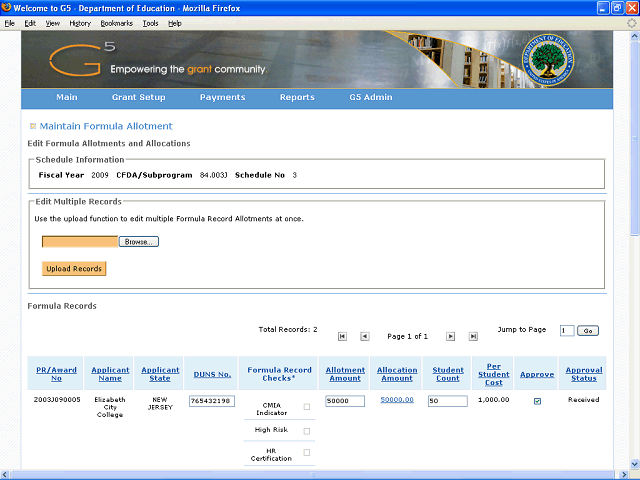Check the High Risk checkbox
640x480 pixels.
[307, 431]
